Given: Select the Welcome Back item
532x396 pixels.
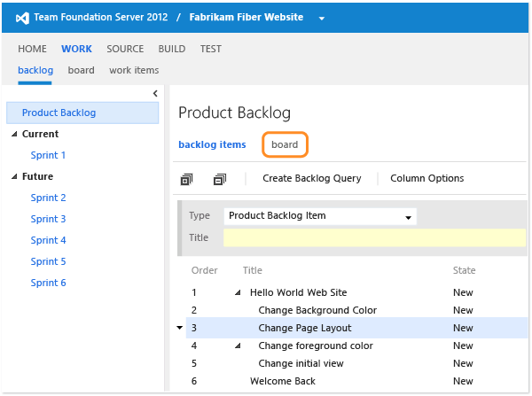Looking at the screenshot, I should point(283,381).
